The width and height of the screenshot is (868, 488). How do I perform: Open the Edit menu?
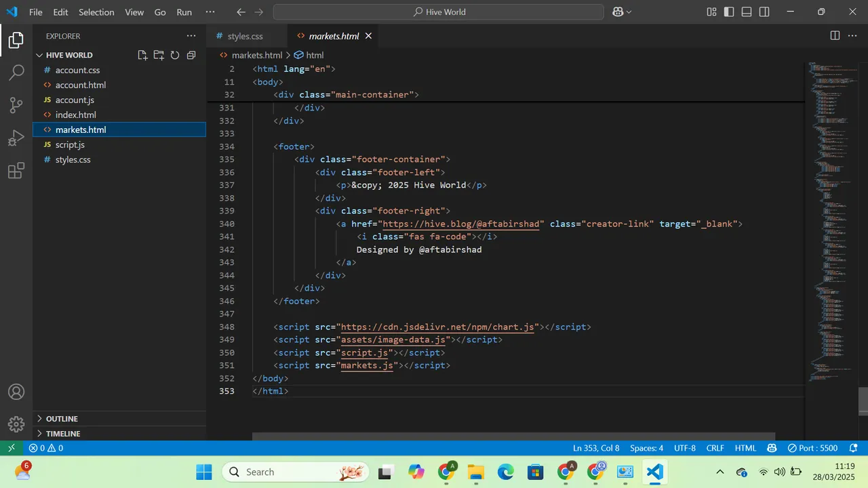point(60,12)
